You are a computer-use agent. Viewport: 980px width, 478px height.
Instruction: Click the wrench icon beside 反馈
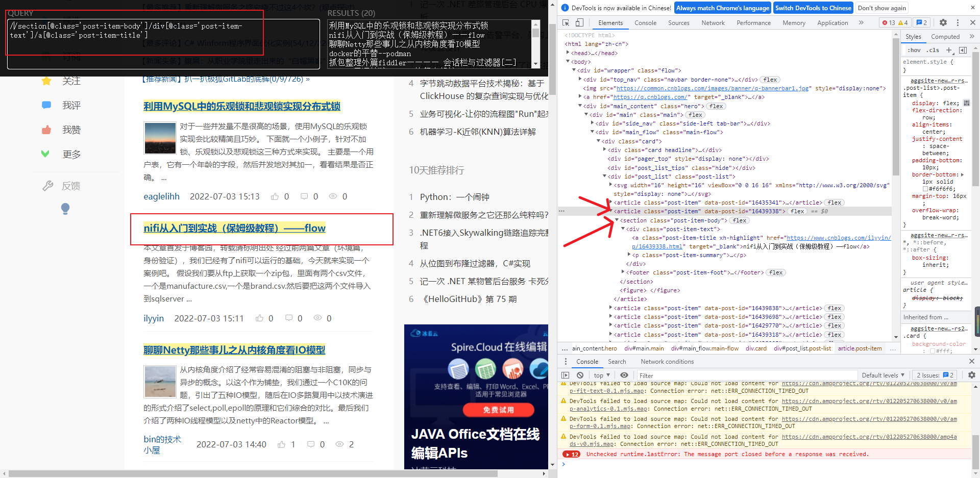[47, 186]
